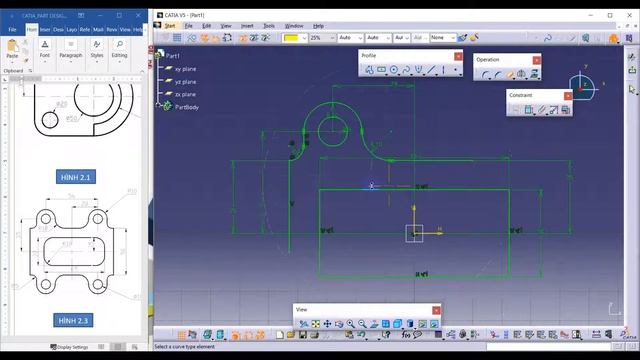This screenshot has width=640, height=360.
Task: Switch to the View tab in Word
Action: point(125,29)
